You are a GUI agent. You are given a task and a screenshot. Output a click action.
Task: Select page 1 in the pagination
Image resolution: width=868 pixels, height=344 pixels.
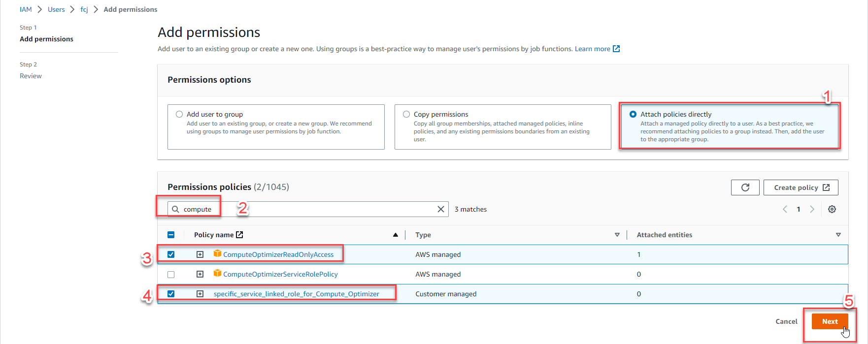[x=799, y=209]
